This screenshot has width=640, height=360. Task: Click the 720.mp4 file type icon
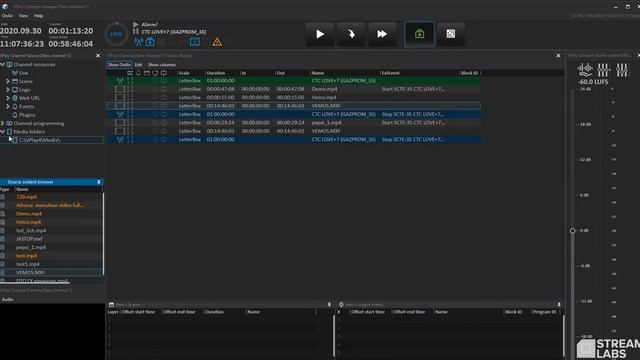[x=2, y=197]
